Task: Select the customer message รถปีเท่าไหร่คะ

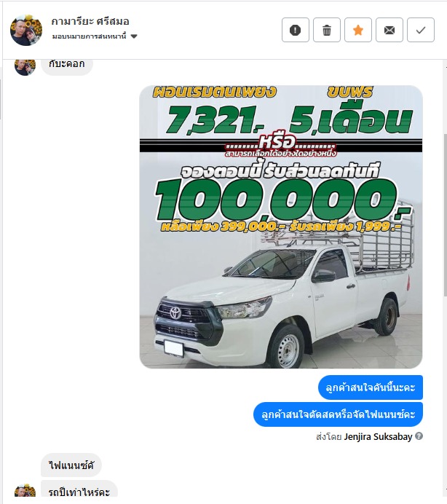Action: point(79,490)
